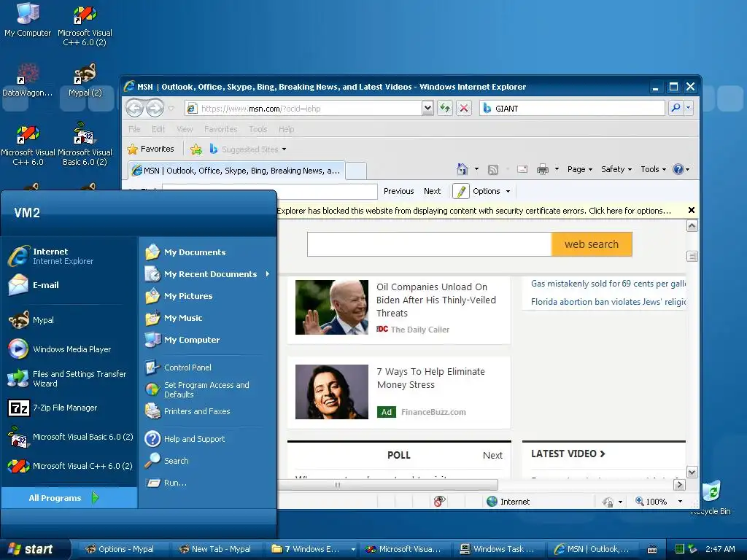The image size is (747, 560).
Task: Open a new blank tab
Action: [356, 171]
